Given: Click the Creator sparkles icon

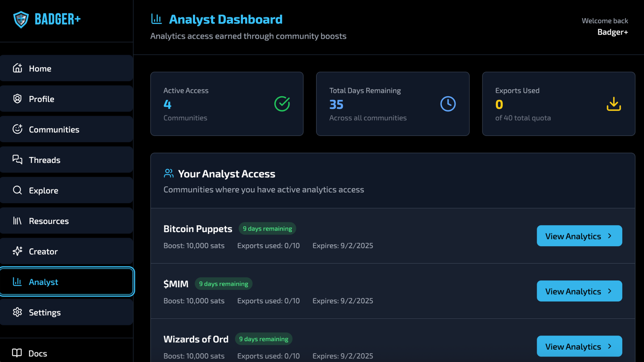Looking at the screenshot, I should coord(17,251).
